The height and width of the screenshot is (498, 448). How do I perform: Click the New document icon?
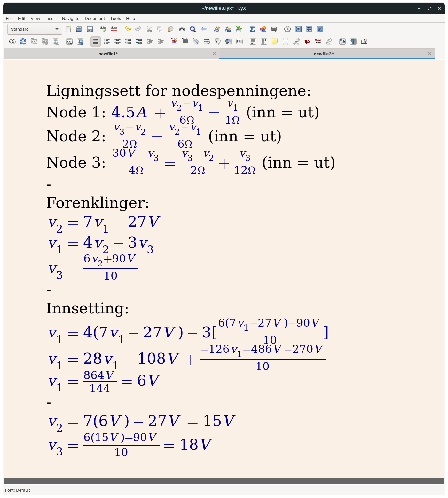[x=68, y=29]
